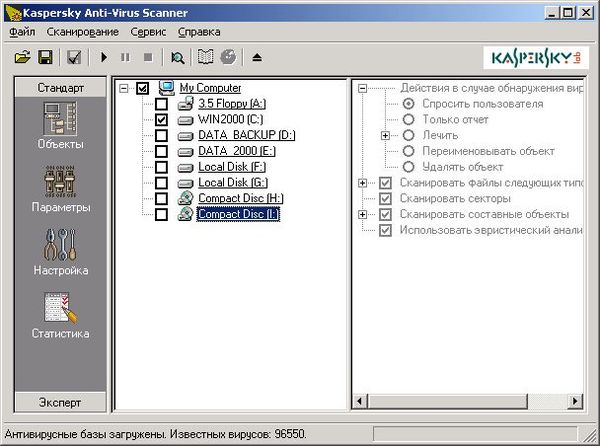Click horizontal scrollbar right arrow
Viewport: 600px width, 446px height.
pyautogui.click(x=575, y=401)
